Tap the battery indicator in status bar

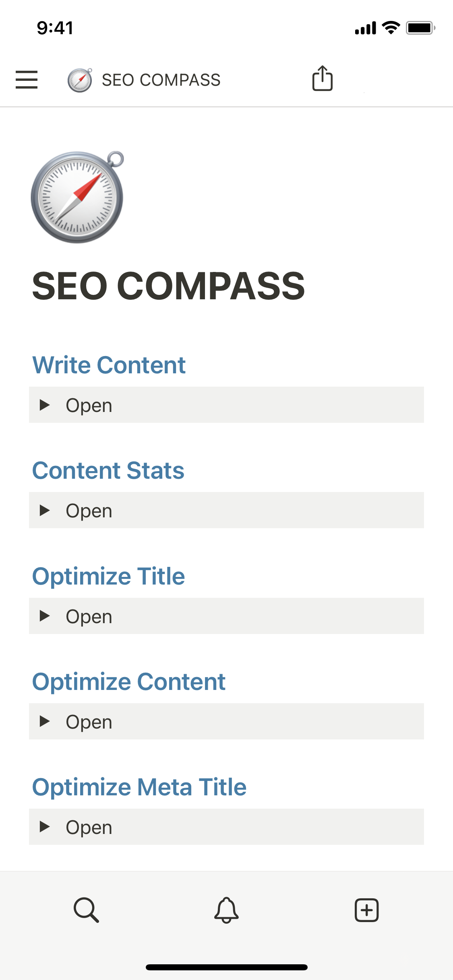pyautogui.click(x=420, y=28)
